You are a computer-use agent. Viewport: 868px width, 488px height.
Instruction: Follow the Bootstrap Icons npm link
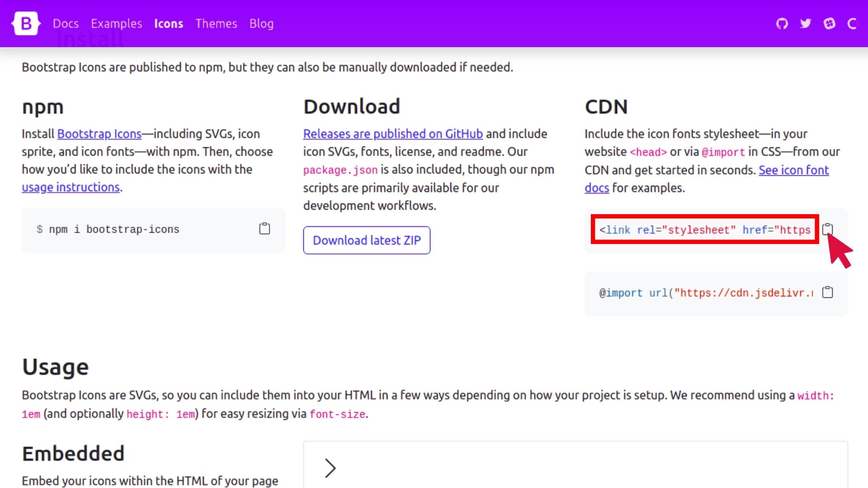99,134
